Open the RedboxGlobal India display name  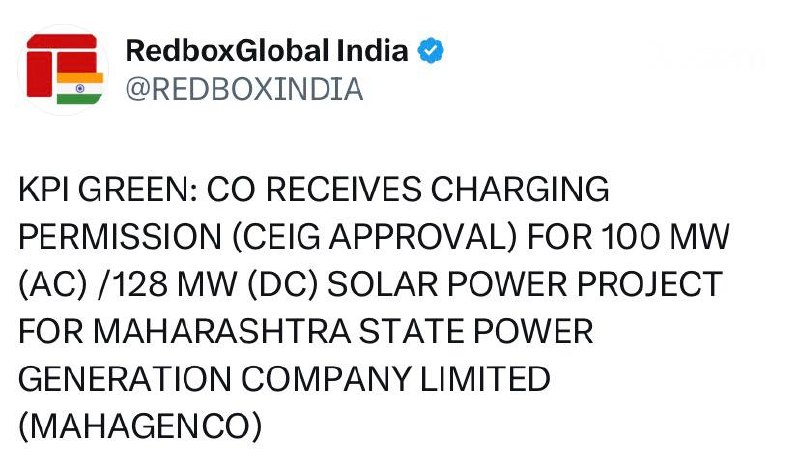pyautogui.click(x=267, y=51)
